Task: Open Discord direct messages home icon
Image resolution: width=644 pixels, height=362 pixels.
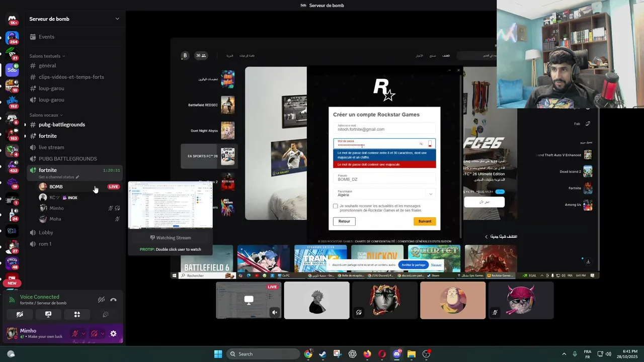Action: [12, 19]
